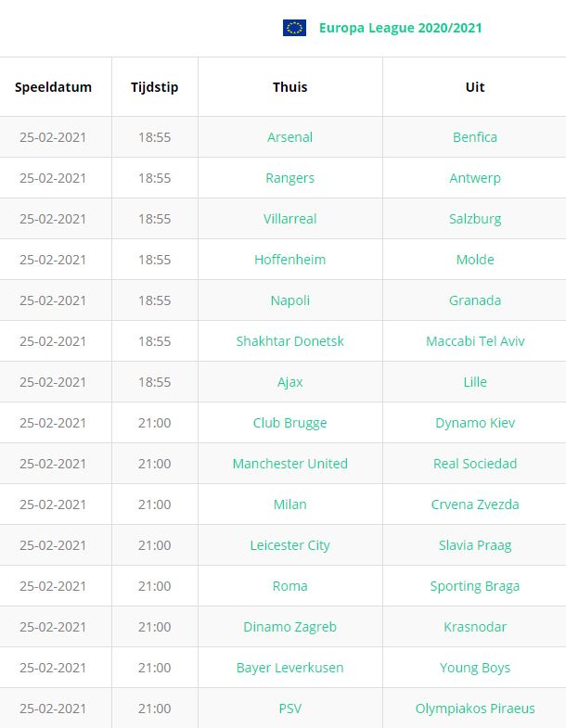Viewport: 566px width, 728px height.
Task: Select Napoli in the Thuis column
Action: [x=290, y=300]
